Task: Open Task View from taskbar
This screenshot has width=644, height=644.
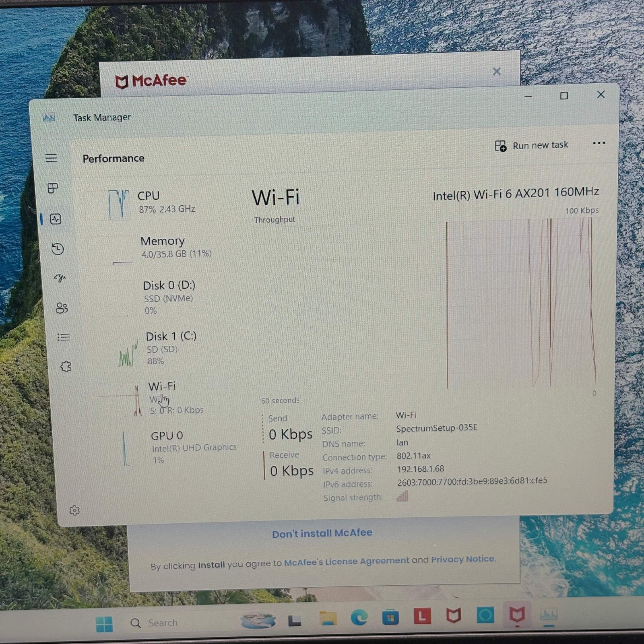Action: click(295, 620)
